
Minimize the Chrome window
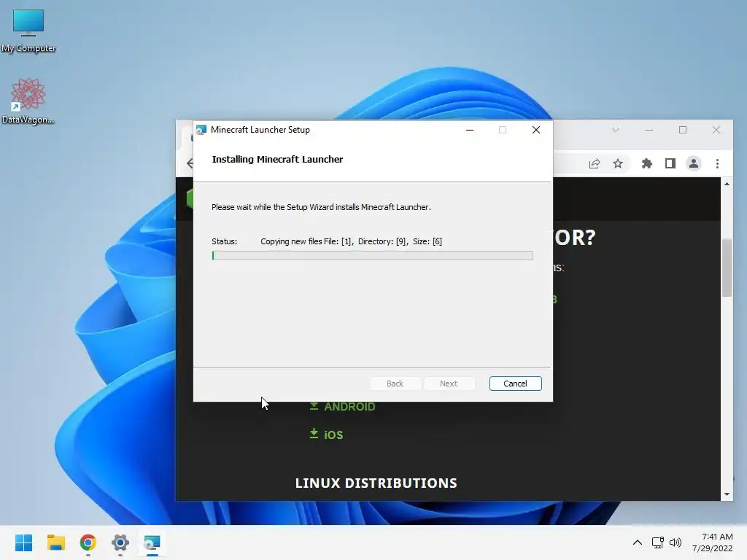(x=649, y=130)
